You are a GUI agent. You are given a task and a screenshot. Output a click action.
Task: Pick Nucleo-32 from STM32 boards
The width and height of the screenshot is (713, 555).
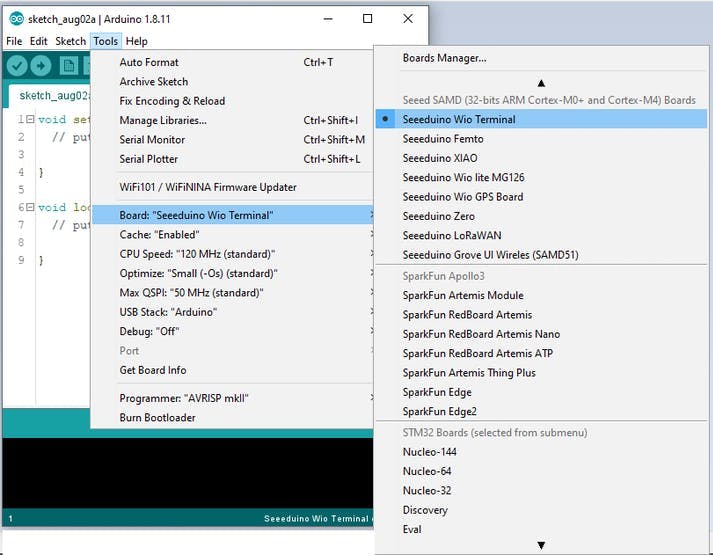tap(541, 490)
